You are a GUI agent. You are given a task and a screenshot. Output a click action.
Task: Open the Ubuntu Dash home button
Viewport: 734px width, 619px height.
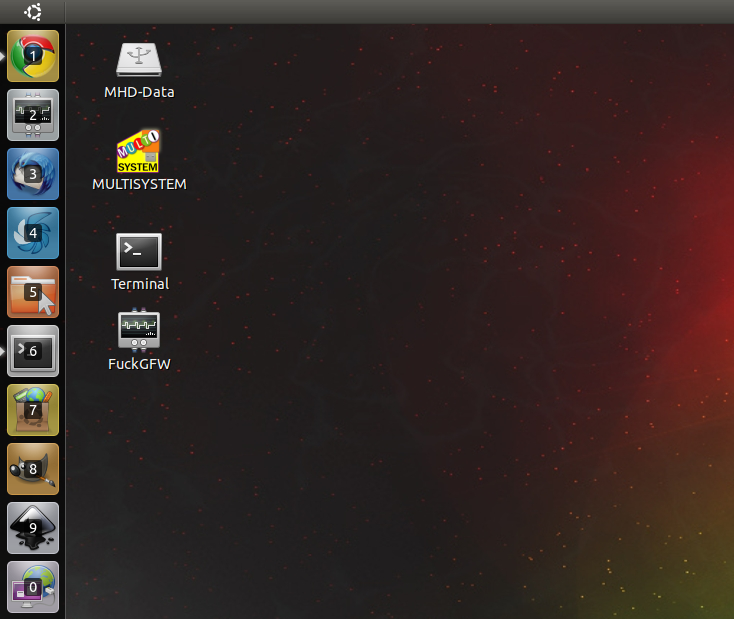pos(33,12)
